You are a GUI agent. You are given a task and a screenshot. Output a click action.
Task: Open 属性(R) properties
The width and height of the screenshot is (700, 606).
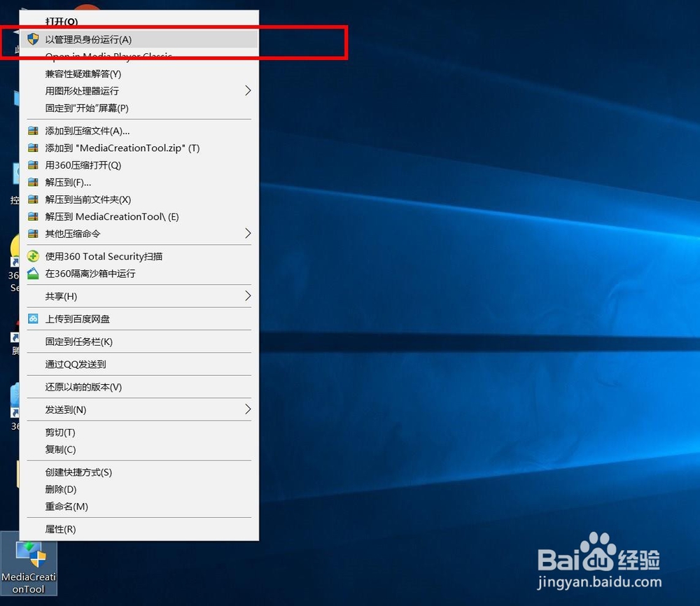point(139,529)
